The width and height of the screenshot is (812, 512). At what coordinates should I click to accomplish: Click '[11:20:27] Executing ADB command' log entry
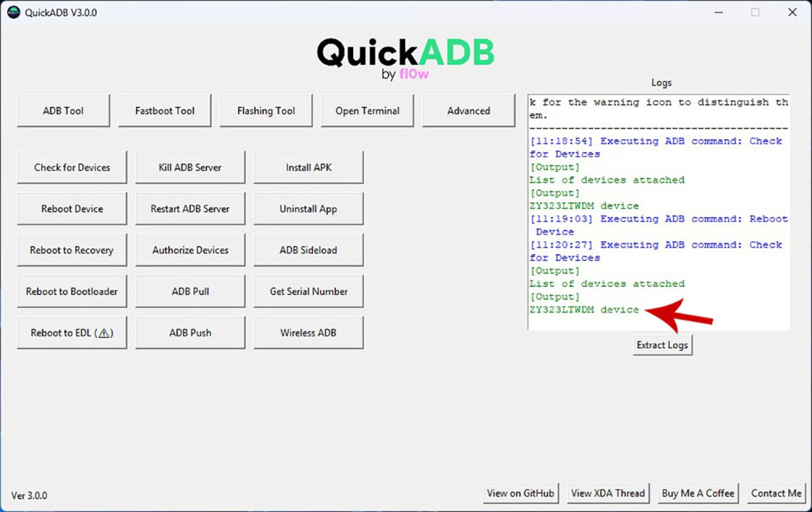coord(656,251)
